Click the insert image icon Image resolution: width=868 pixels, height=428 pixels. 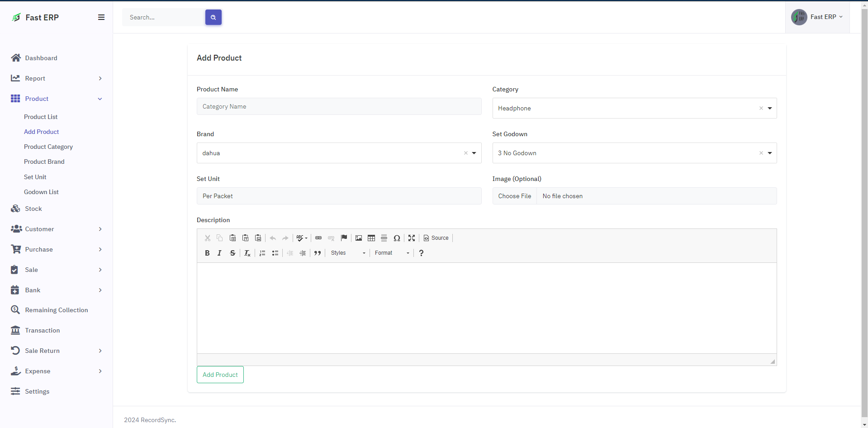[x=359, y=238]
